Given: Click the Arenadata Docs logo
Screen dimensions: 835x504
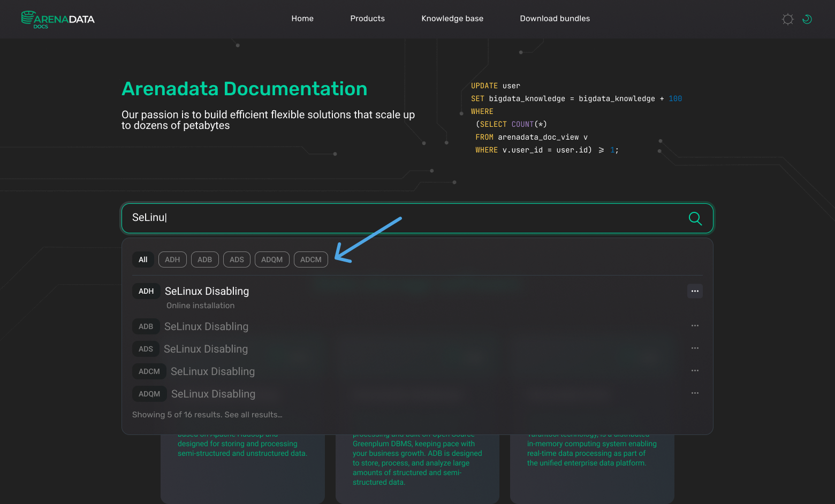Looking at the screenshot, I should click(x=58, y=19).
